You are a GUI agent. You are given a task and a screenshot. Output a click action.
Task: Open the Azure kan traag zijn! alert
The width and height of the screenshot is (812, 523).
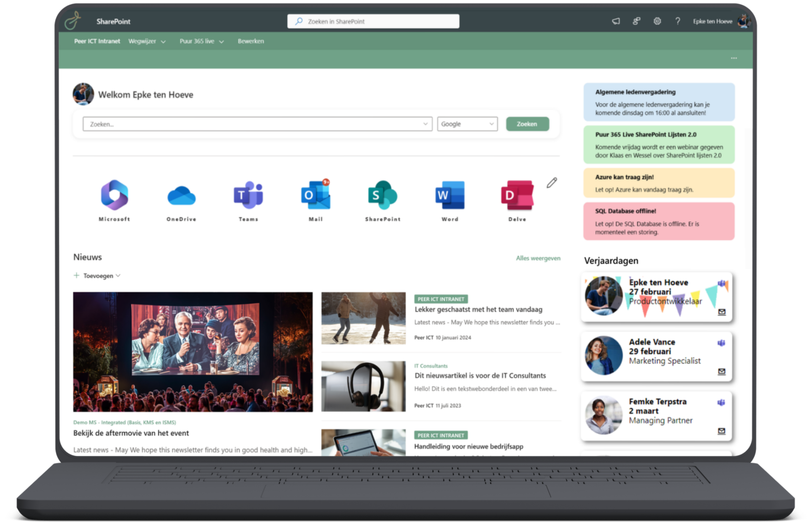tap(659, 183)
